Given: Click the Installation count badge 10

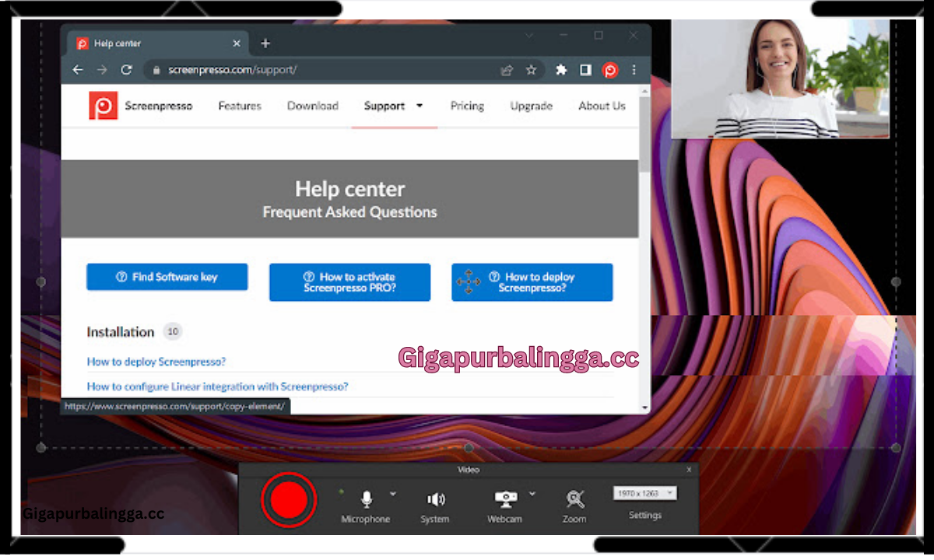Looking at the screenshot, I should pos(173,332).
